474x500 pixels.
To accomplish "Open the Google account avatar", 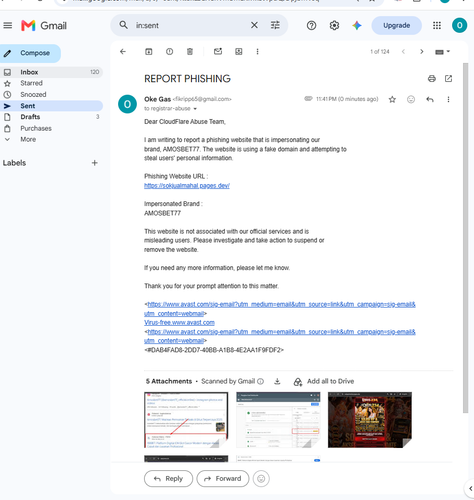I will [x=459, y=25].
